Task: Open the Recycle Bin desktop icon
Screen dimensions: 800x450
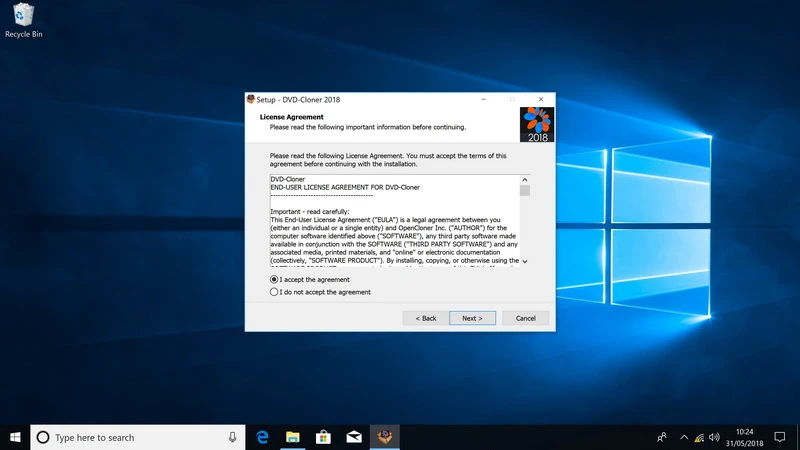Action: 23,20
